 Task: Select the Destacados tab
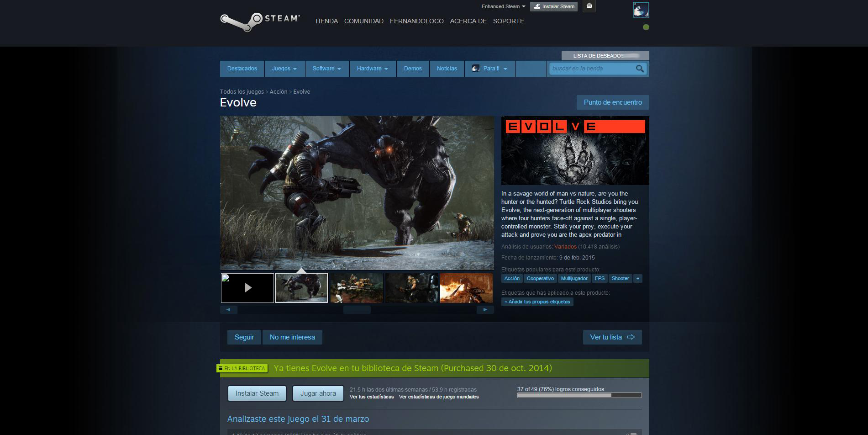point(242,69)
